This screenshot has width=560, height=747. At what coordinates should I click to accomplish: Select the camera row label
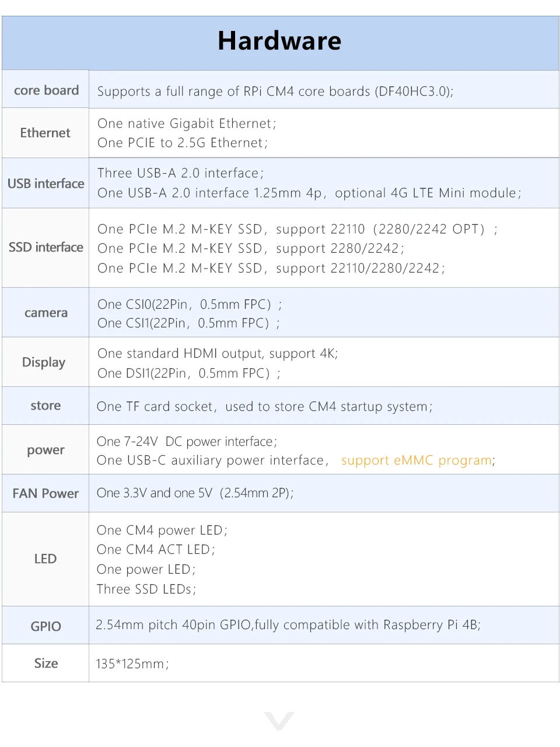[x=46, y=313]
